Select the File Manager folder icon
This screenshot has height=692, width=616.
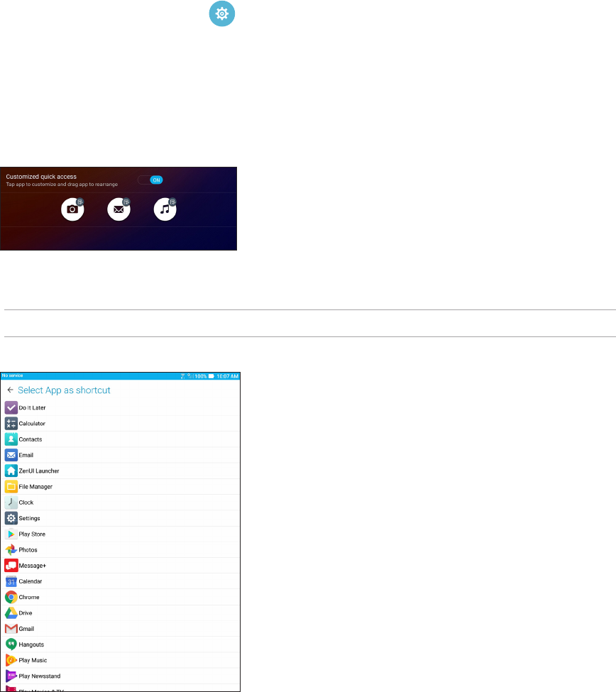click(x=11, y=487)
